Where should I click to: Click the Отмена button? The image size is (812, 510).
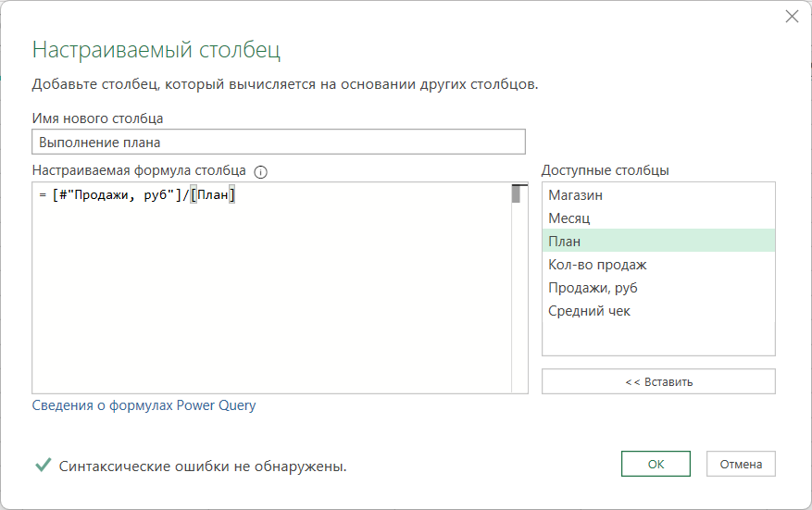pyautogui.click(x=740, y=464)
